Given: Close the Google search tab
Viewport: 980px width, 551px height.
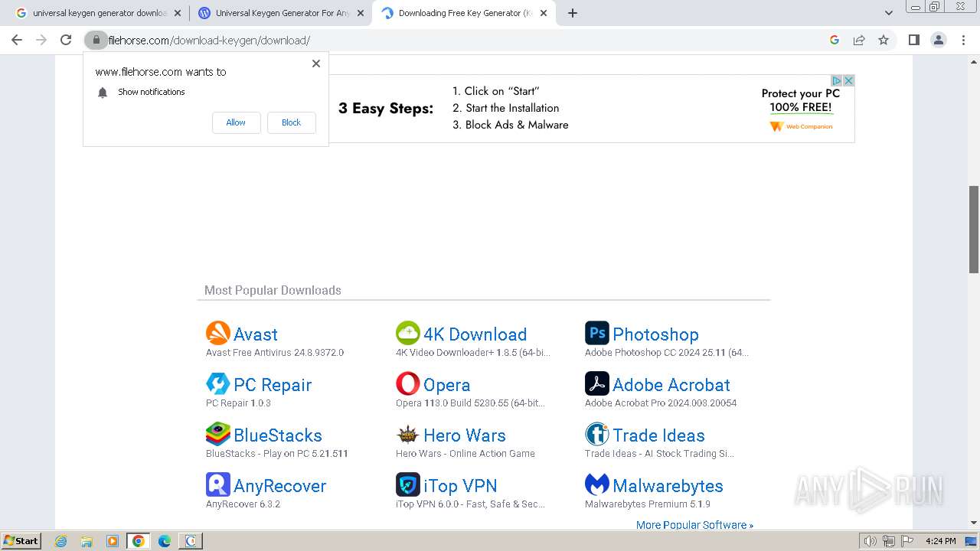Looking at the screenshot, I should coord(178,13).
